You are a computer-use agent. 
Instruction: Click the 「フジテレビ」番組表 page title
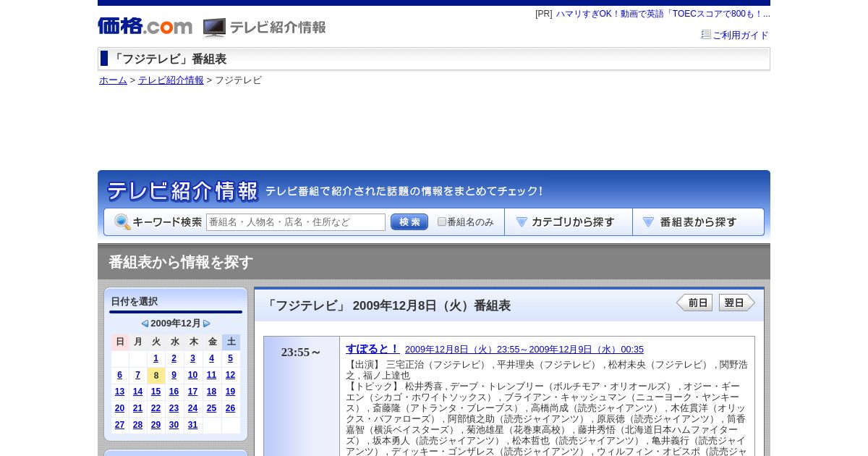(168, 59)
